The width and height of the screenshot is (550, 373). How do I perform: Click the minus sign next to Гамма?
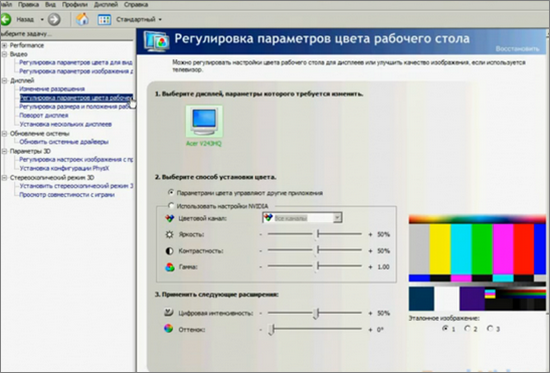tap(261, 267)
